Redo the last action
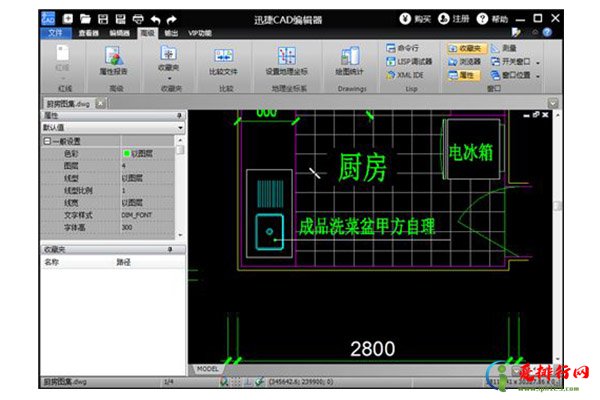This screenshot has height=400, width=600. 172,20
